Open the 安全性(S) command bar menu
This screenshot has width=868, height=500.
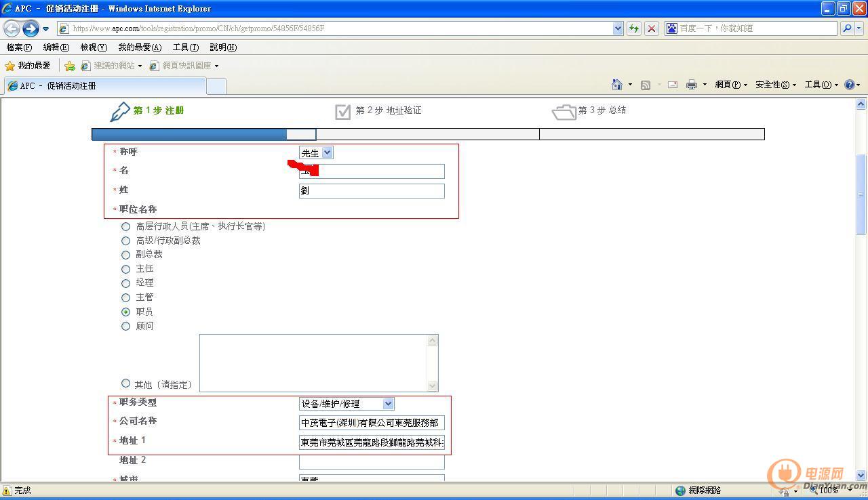pyautogui.click(x=775, y=85)
